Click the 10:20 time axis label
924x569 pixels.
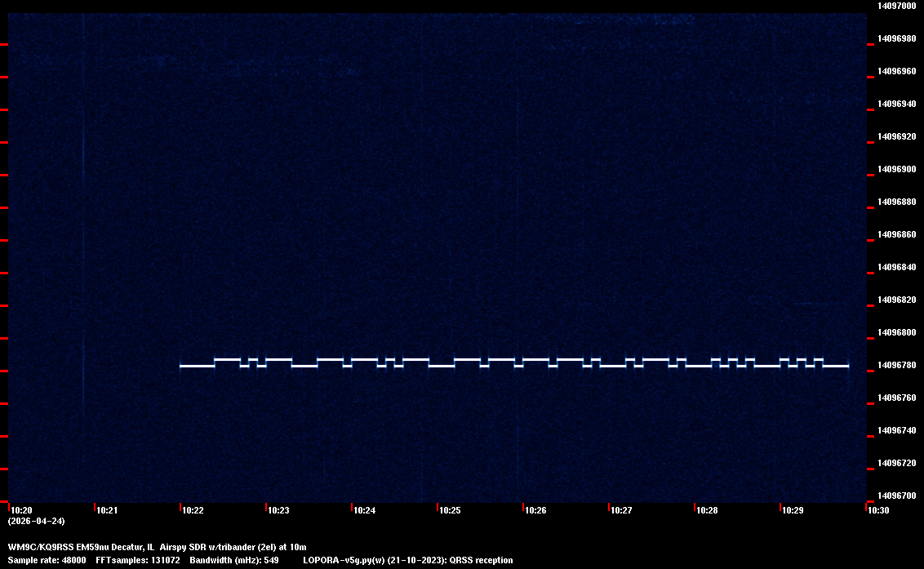pos(21,511)
